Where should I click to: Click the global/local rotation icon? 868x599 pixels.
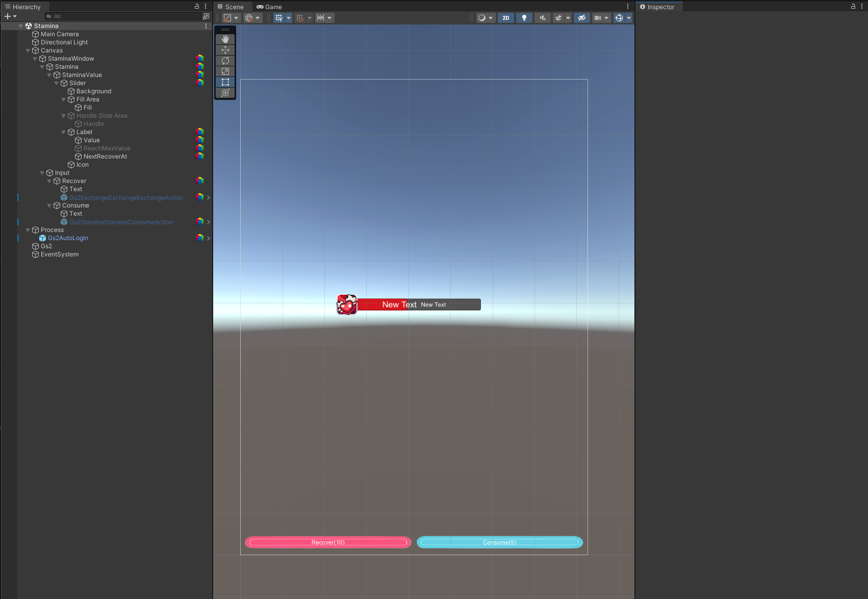point(249,18)
